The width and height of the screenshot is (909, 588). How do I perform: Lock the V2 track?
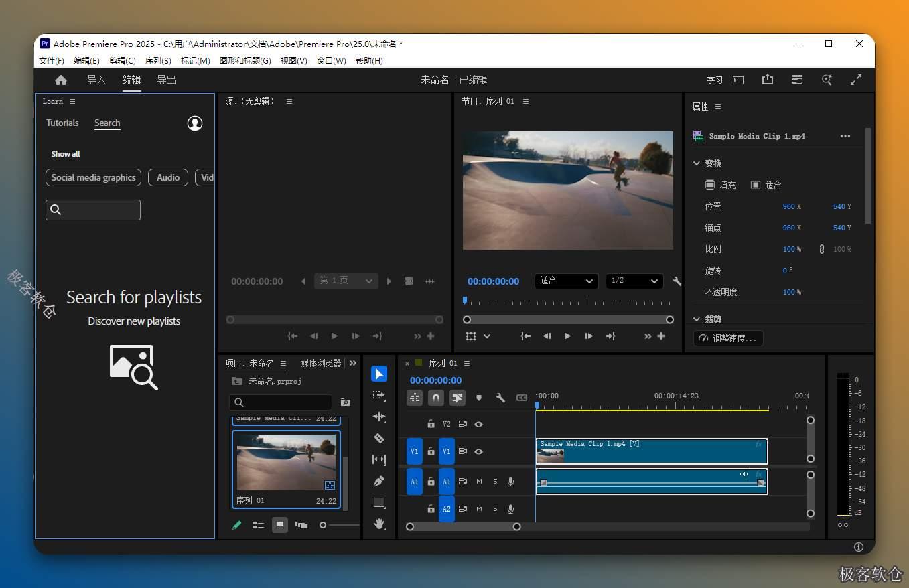431,424
